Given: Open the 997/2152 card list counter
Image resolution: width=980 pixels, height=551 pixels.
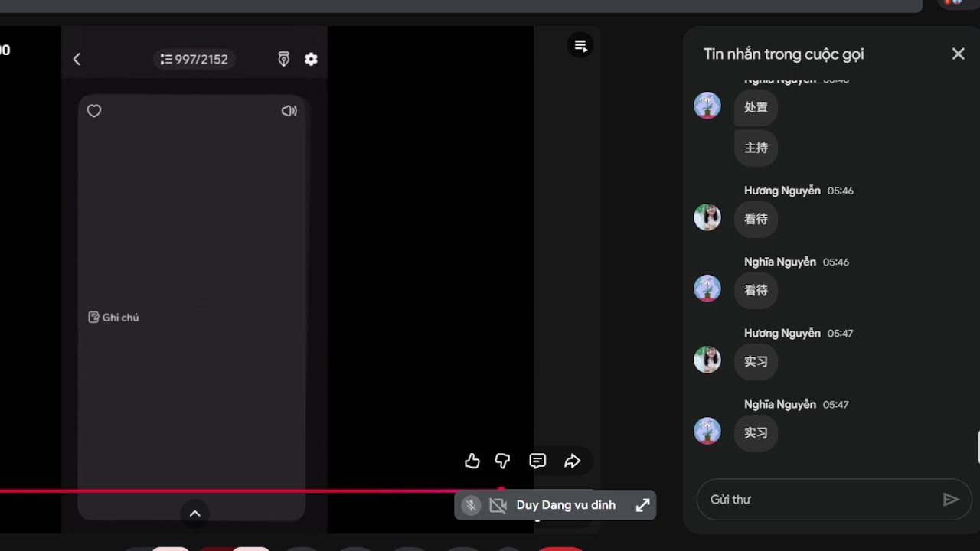Looking at the screenshot, I should tap(194, 59).
